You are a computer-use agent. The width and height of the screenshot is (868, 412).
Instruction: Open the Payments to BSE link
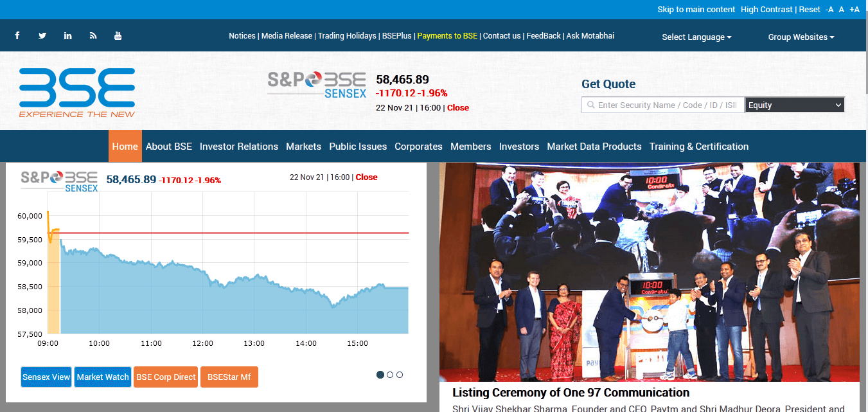coord(447,35)
